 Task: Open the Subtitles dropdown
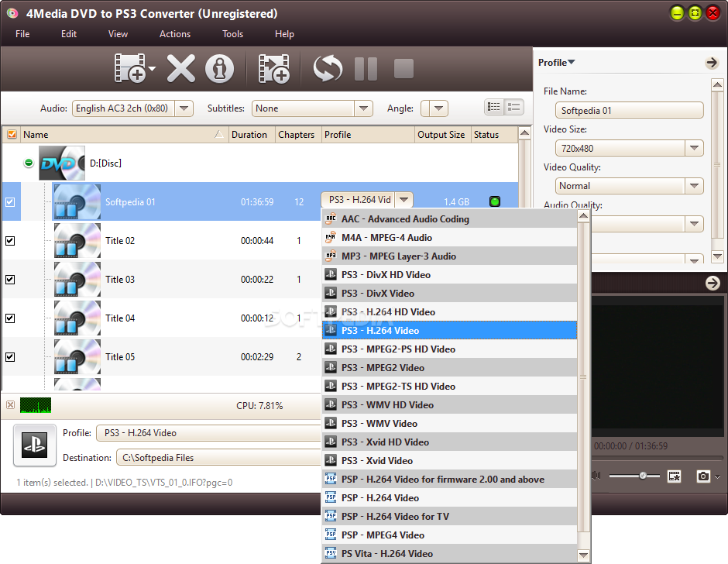coord(363,108)
